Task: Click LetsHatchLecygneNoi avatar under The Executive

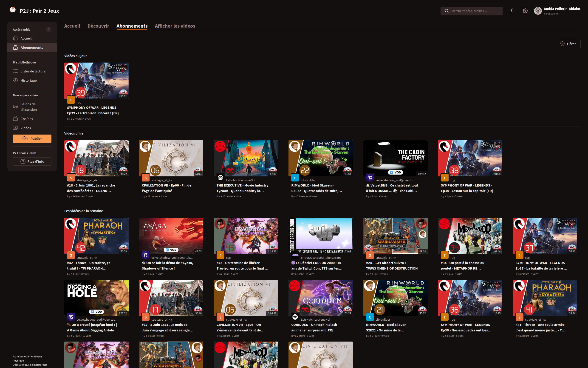Action: (x=220, y=178)
